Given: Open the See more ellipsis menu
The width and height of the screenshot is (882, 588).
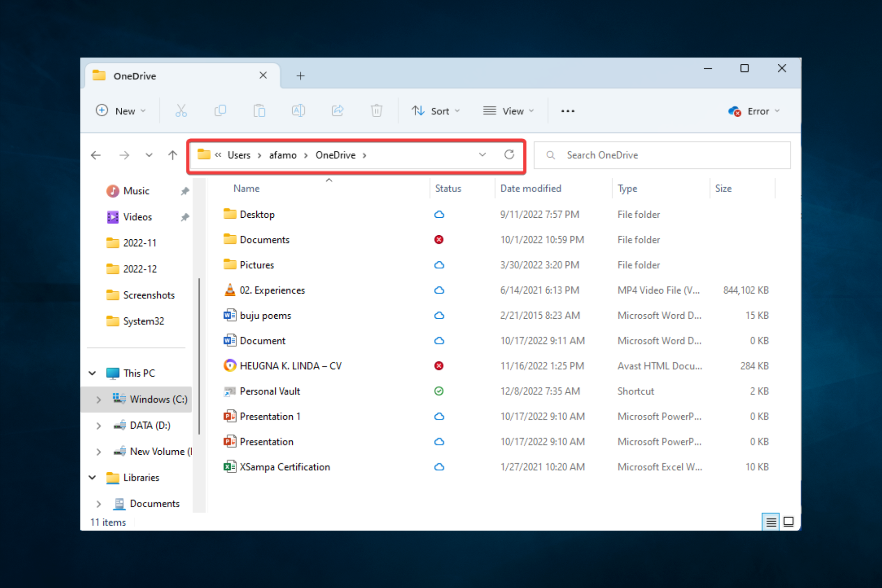Looking at the screenshot, I should 568,111.
